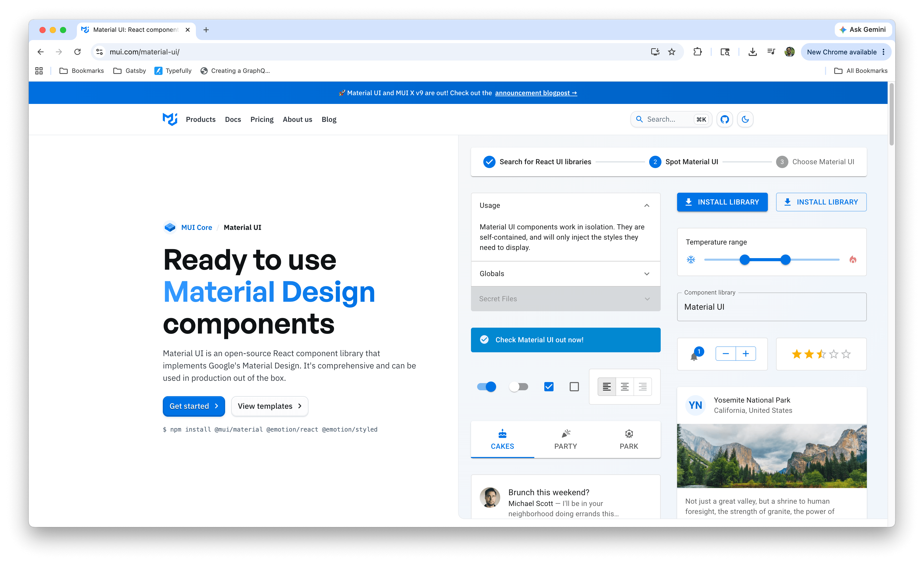This screenshot has height=565, width=924.
Task: Open the About us page
Action: click(297, 119)
